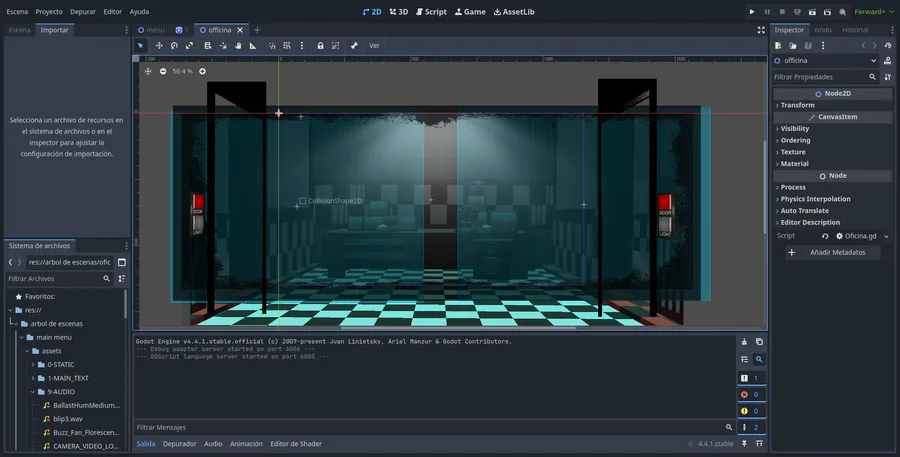This screenshot has width=900, height=457.
Task: Expand the Transform property section
Action: point(797,105)
